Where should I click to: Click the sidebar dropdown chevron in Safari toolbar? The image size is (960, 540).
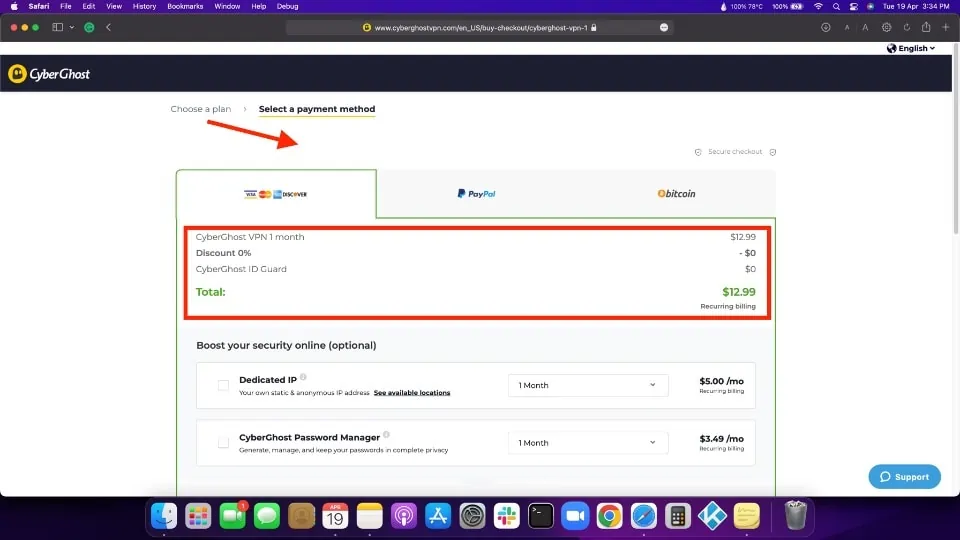(x=72, y=27)
